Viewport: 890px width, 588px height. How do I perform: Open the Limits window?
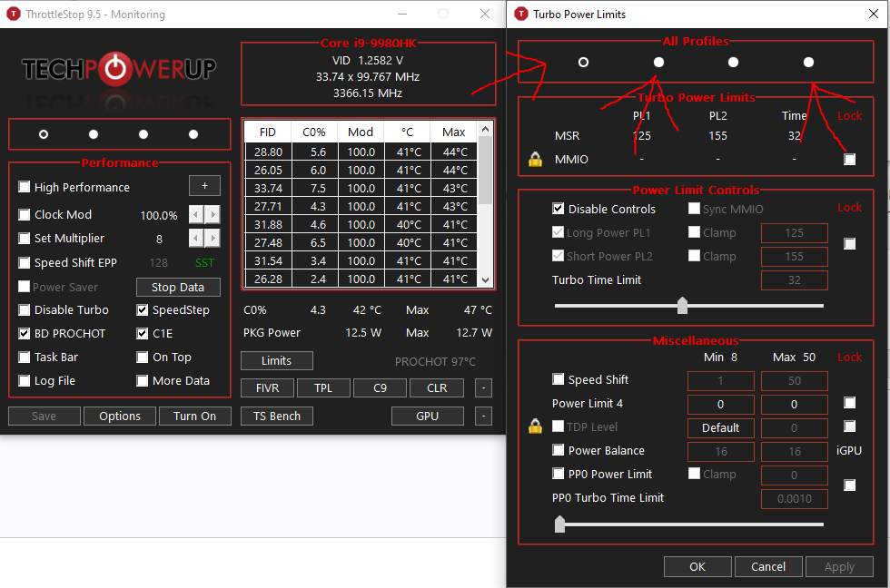(x=276, y=360)
